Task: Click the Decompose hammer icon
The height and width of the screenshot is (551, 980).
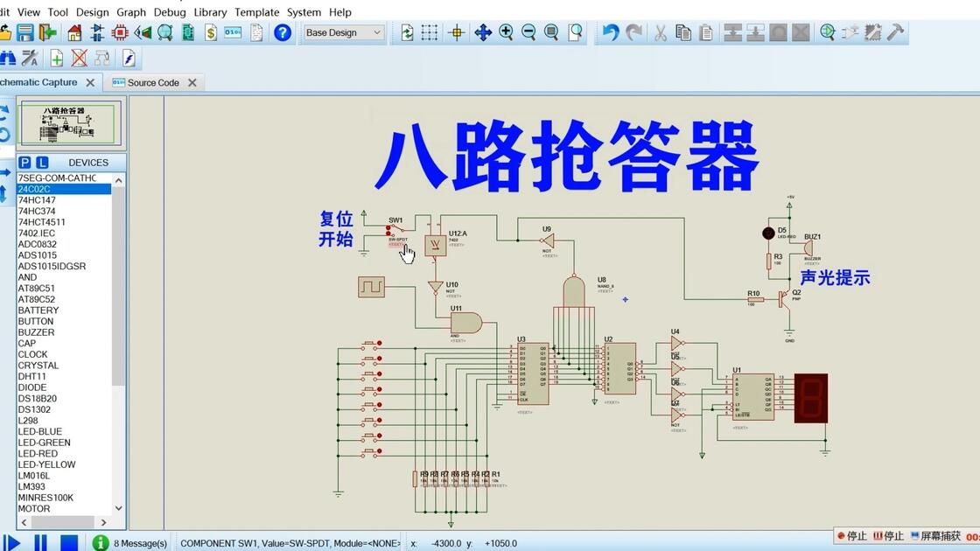Action: click(896, 32)
